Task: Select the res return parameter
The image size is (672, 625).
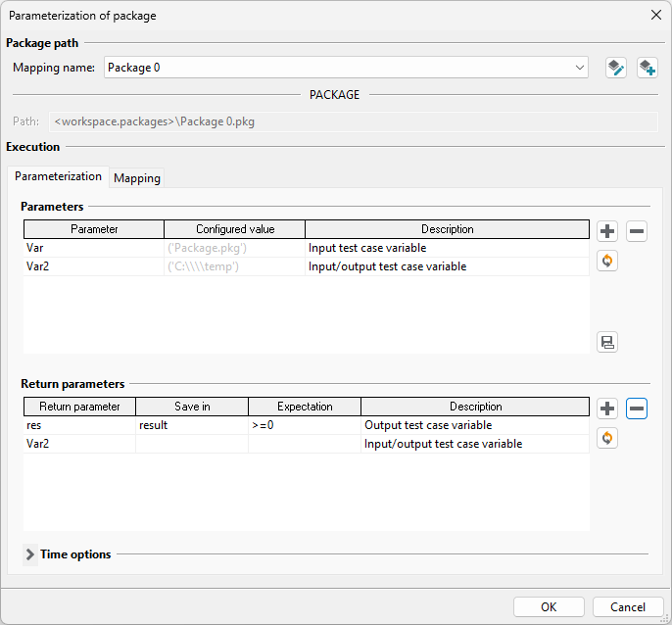Action: point(79,425)
